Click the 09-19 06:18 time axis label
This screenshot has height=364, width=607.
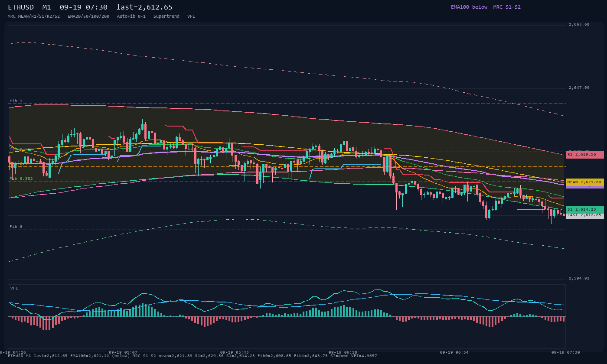343,352
